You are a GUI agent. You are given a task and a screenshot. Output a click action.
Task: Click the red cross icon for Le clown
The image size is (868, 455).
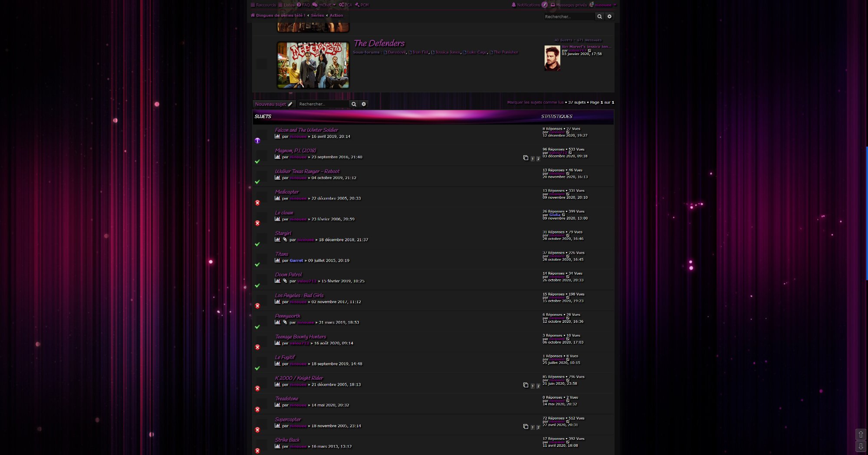point(257,223)
